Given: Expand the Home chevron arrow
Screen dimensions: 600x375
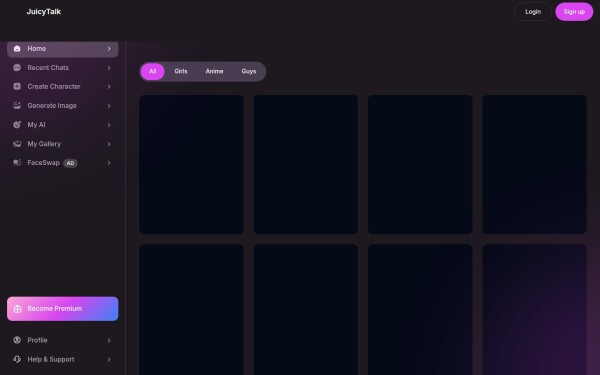Looking at the screenshot, I should point(109,49).
